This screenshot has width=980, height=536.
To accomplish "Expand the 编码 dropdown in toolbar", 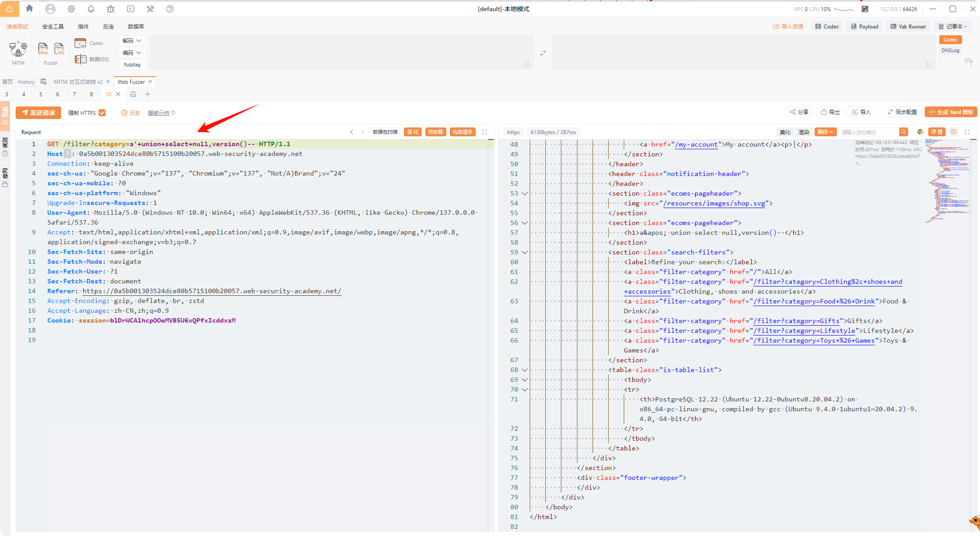I will (x=132, y=53).
